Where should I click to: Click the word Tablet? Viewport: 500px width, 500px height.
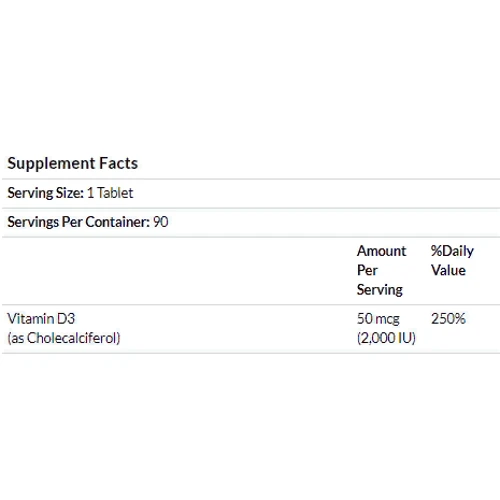click(x=115, y=193)
